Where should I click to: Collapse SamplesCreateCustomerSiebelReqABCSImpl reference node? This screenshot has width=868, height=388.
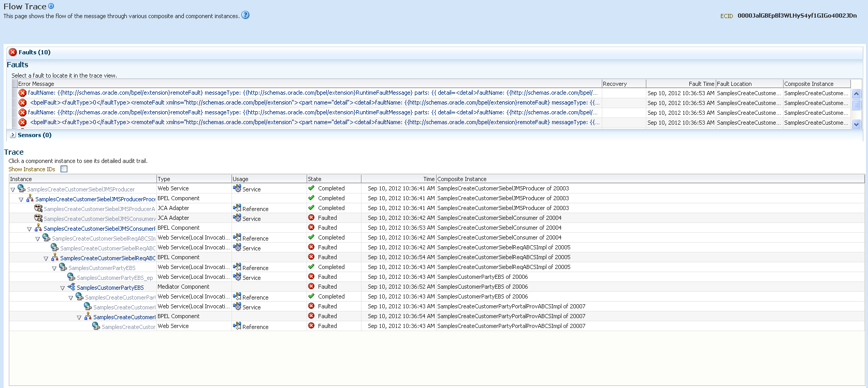[x=38, y=239]
